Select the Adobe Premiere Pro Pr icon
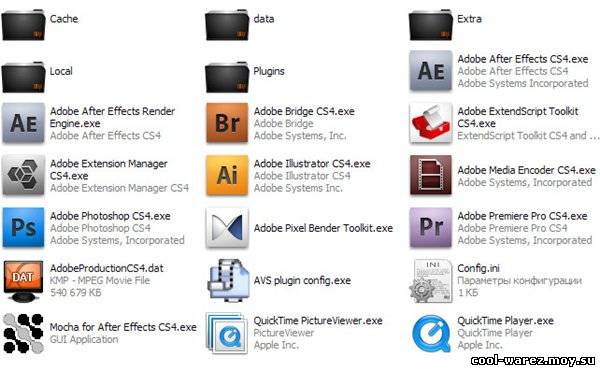The width and height of the screenshot is (600, 370). point(430,228)
